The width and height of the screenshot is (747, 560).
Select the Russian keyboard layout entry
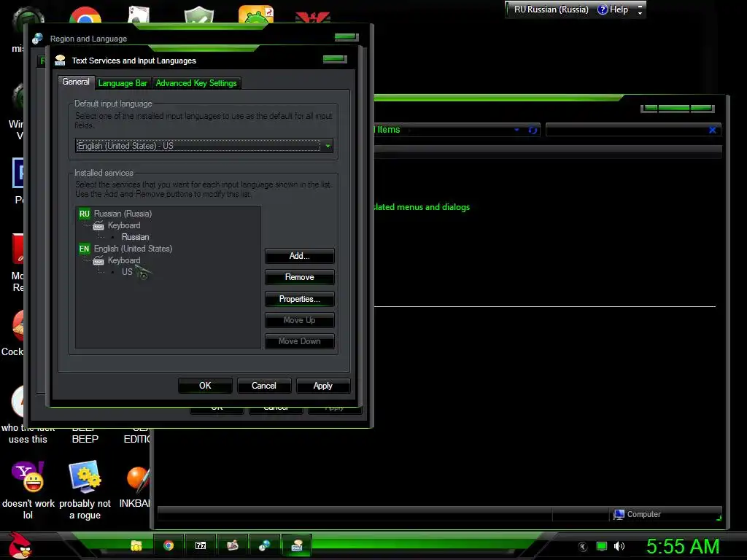(x=135, y=237)
